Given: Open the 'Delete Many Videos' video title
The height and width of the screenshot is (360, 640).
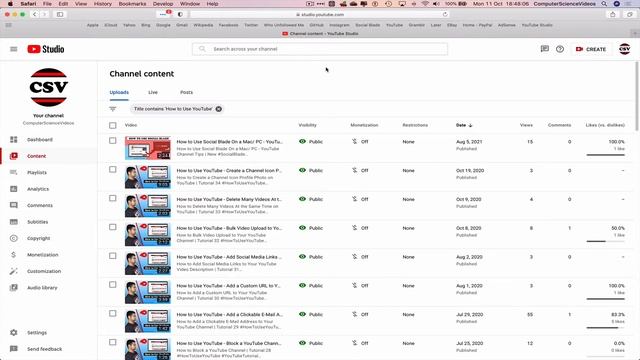Looking at the screenshot, I should click(229, 199).
